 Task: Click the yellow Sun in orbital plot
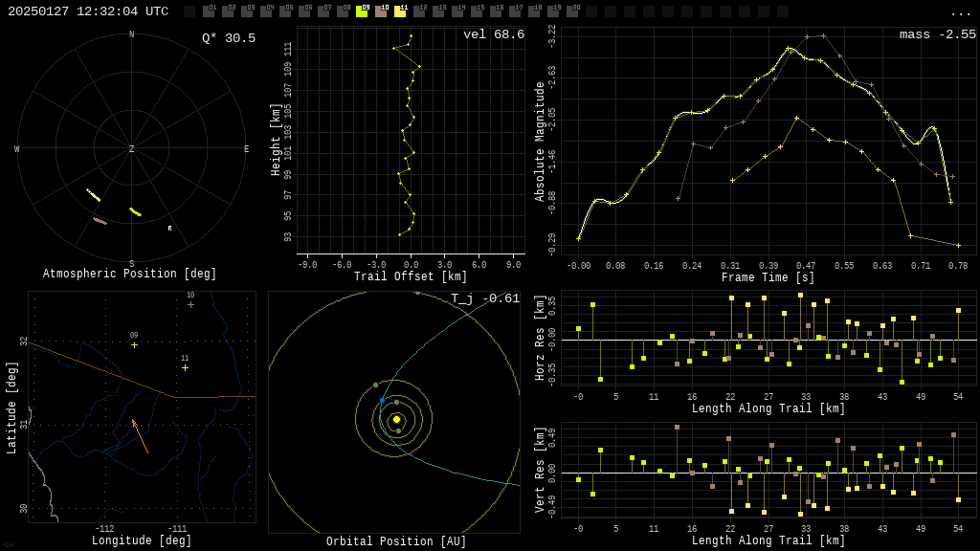click(x=396, y=419)
